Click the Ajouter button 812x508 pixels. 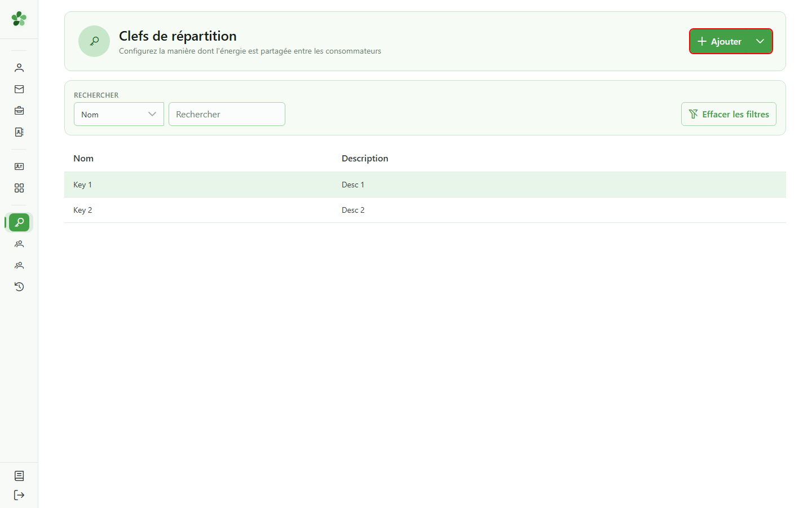pyautogui.click(x=720, y=41)
